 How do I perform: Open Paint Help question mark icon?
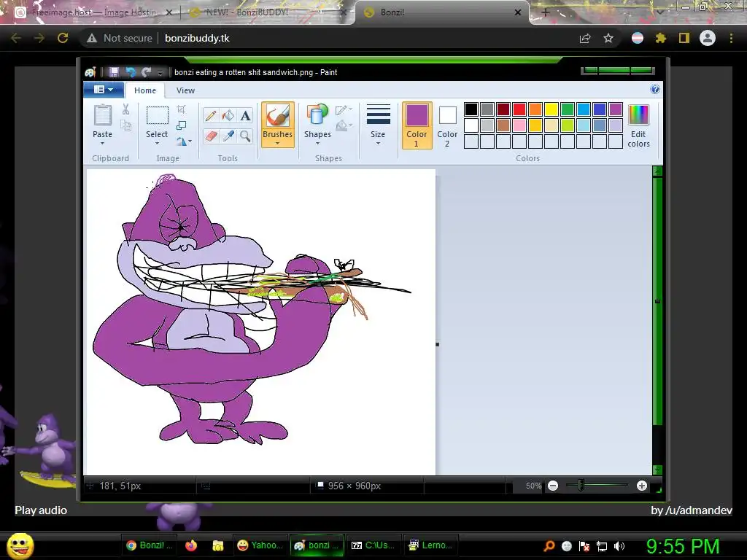655,89
